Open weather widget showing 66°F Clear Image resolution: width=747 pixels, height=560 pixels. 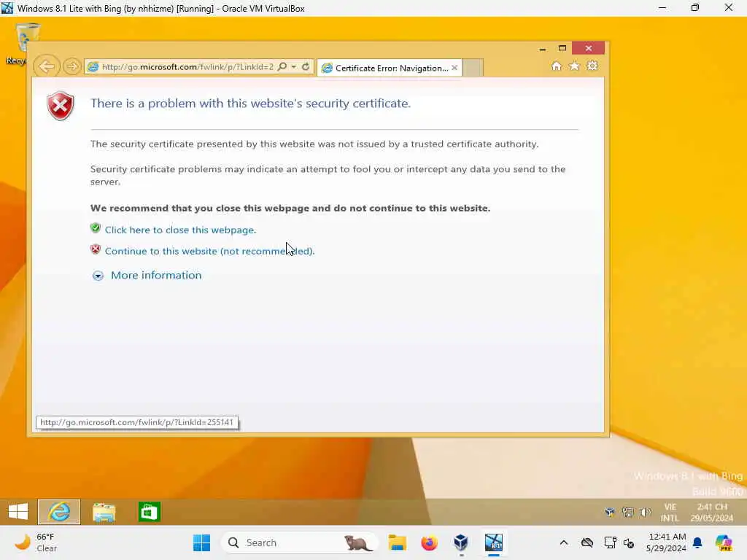tap(36, 542)
